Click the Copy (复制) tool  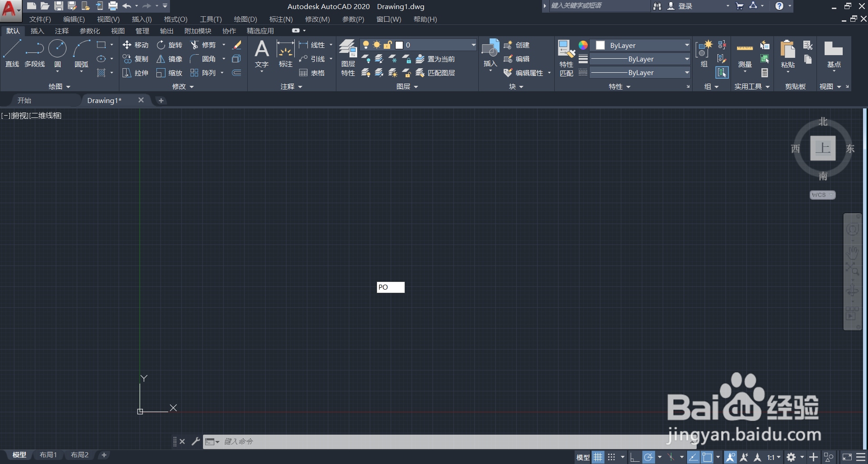pos(135,59)
